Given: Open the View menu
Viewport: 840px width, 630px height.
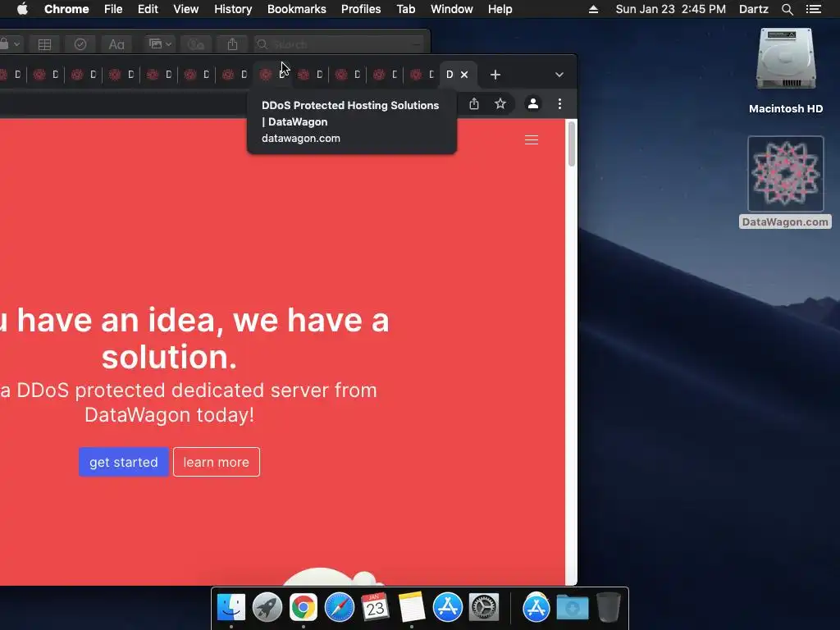Looking at the screenshot, I should [186, 9].
